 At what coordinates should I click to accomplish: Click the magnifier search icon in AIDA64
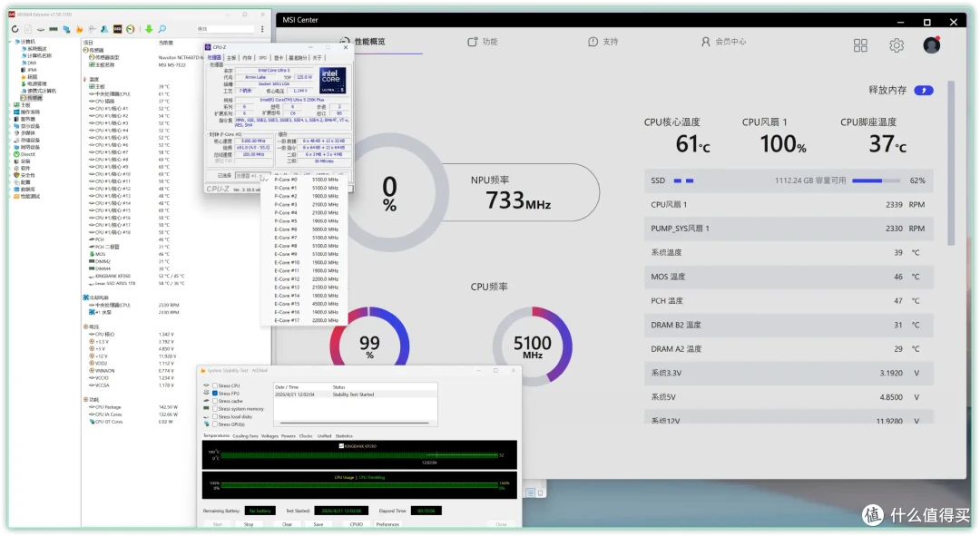click(162, 29)
